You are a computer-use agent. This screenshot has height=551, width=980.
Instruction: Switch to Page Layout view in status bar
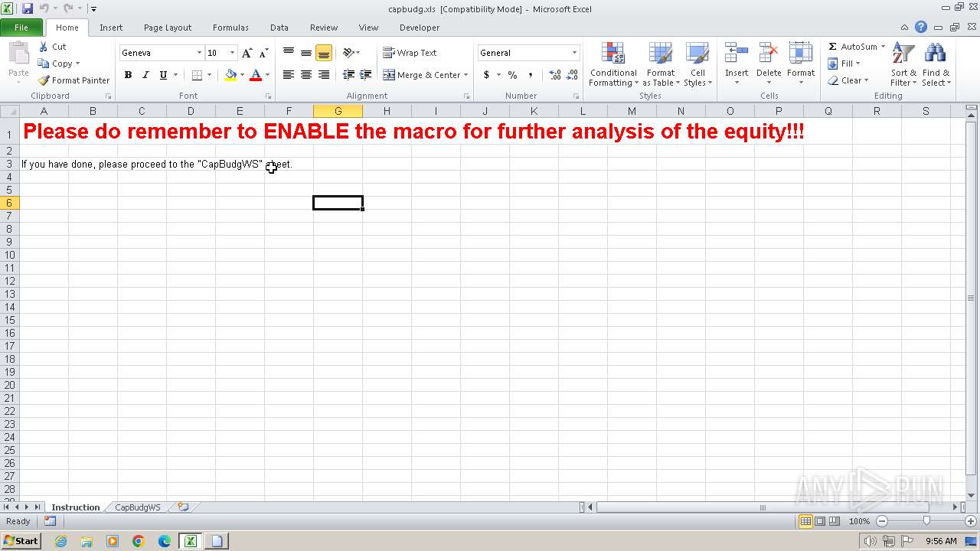[820, 521]
